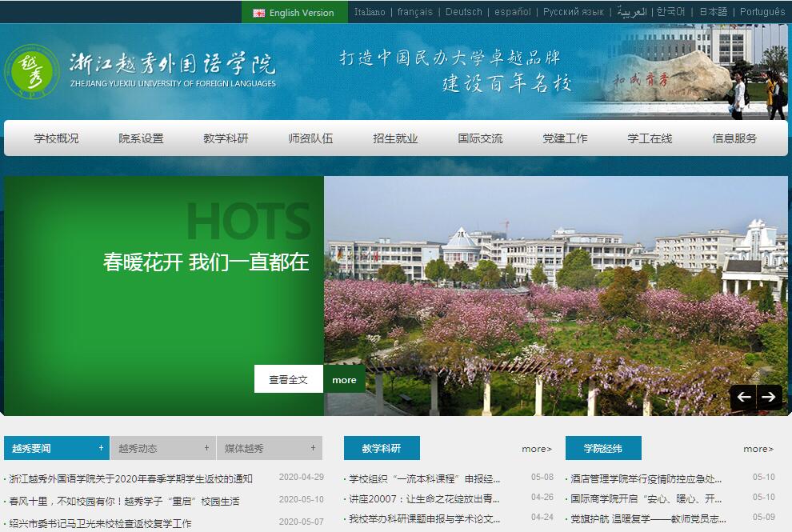Open more> link beside 教学科研 section
This screenshot has height=532, width=792.
click(536, 449)
